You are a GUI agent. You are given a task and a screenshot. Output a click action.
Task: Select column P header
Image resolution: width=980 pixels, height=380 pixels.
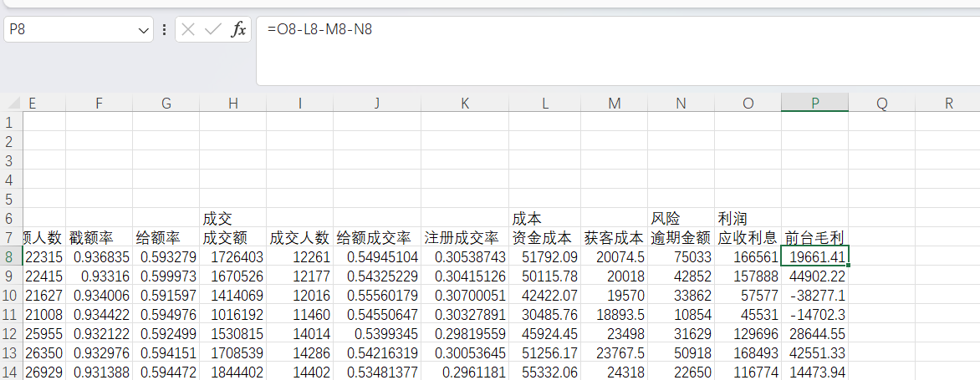(814, 104)
